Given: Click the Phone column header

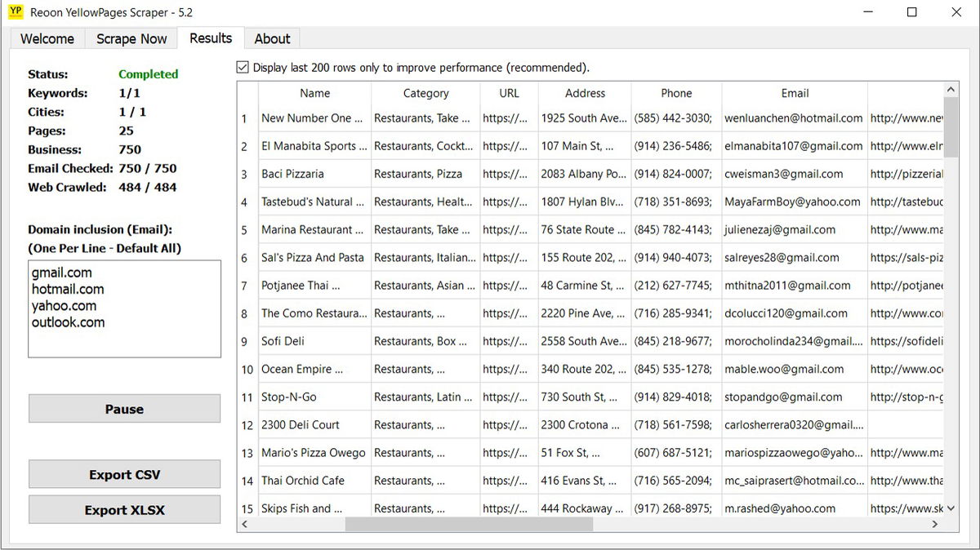Looking at the screenshot, I should pyautogui.click(x=676, y=92).
